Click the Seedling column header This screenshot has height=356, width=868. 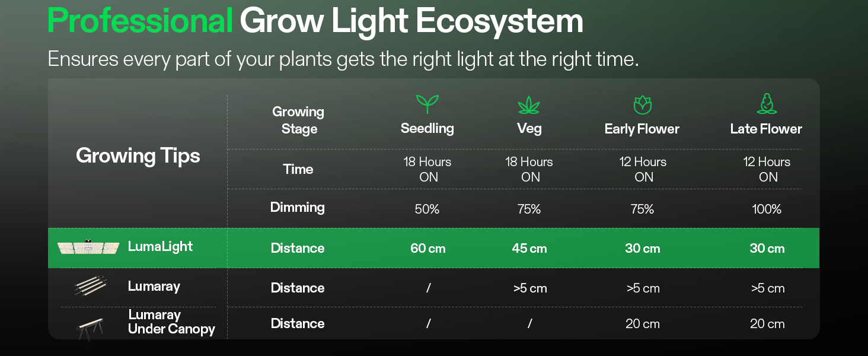pos(427,129)
